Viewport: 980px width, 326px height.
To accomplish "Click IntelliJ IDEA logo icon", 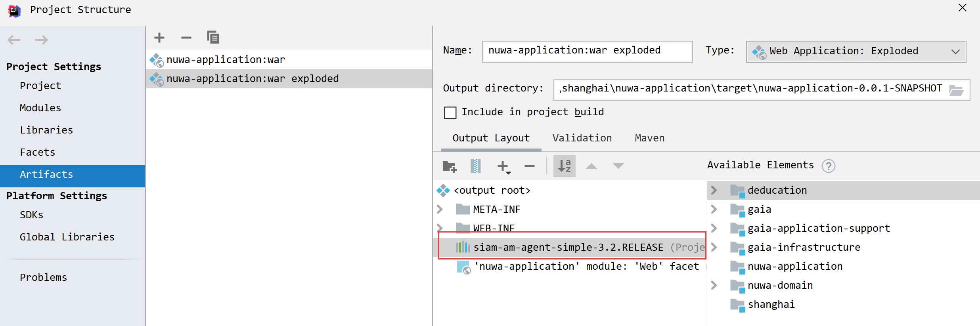I will (14, 11).
